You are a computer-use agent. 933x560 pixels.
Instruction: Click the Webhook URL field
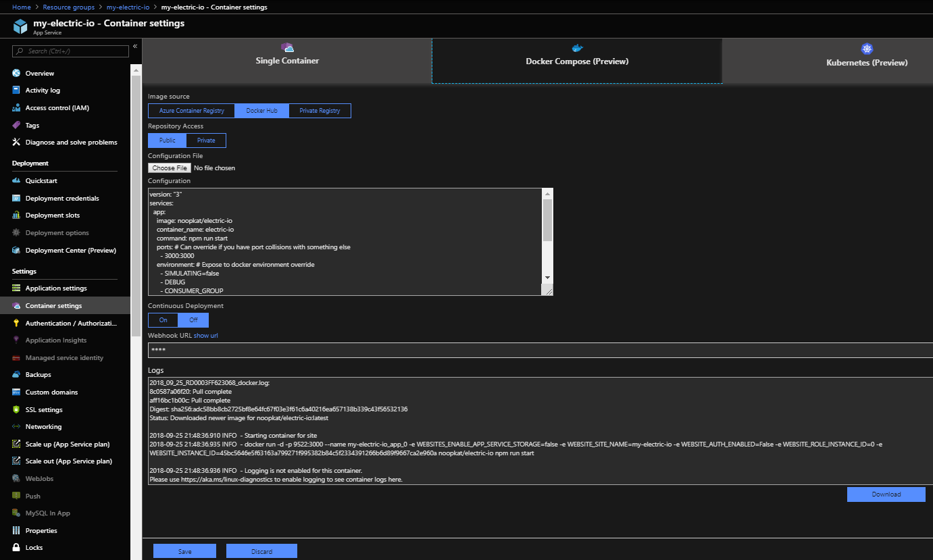[x=540, y=350]
